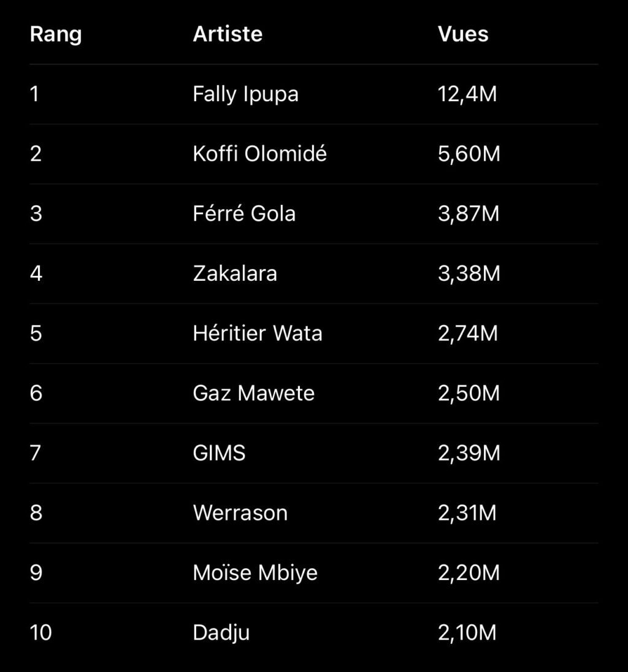The width and height of the screenshot is (628, 672).
Task: Select Héritier Wata in the list
Action: 257,334
